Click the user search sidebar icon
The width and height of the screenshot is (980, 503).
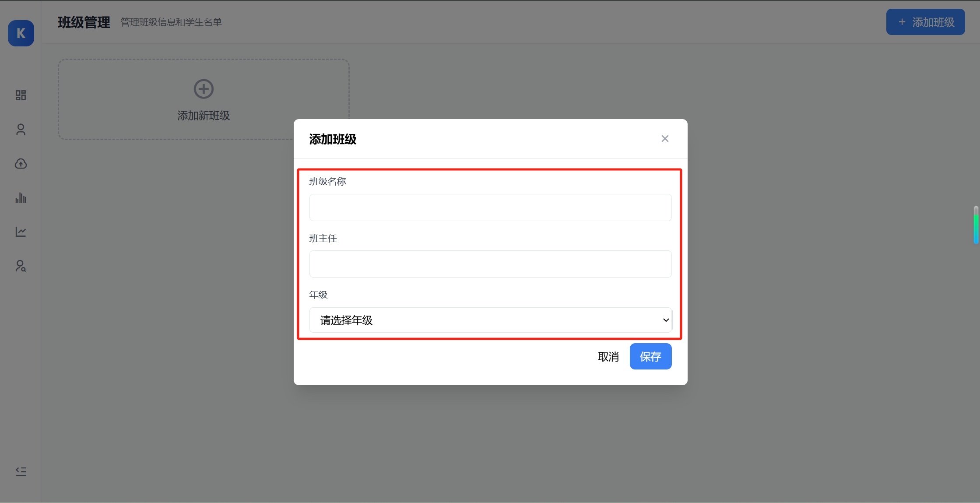coord(21,266)
